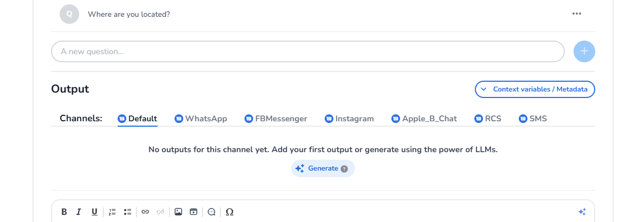
Task: Insert a video into the output
Action: [x=194, y=212]
